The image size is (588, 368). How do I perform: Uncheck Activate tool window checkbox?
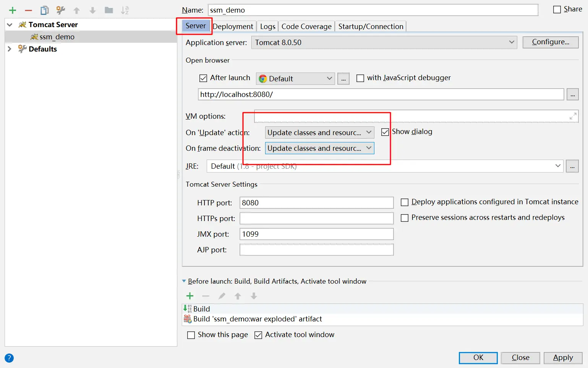(258, 335)
